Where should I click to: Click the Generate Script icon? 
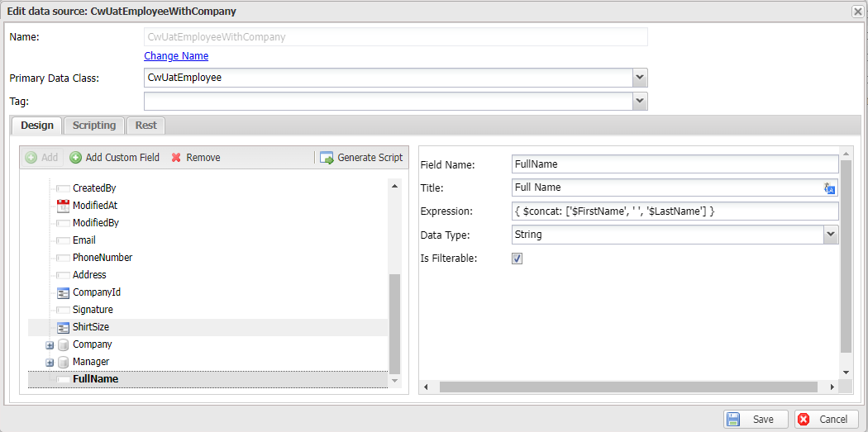coord(327,158)
